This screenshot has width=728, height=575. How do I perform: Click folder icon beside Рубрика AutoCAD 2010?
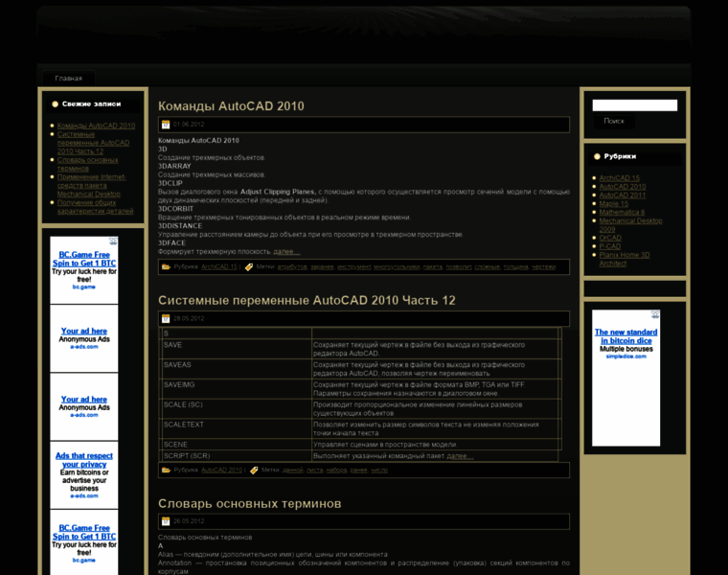[166, 470]
